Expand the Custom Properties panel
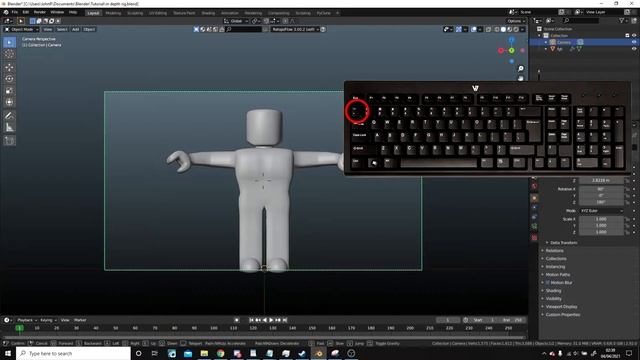Screen dimensions: 640x360 562,315
